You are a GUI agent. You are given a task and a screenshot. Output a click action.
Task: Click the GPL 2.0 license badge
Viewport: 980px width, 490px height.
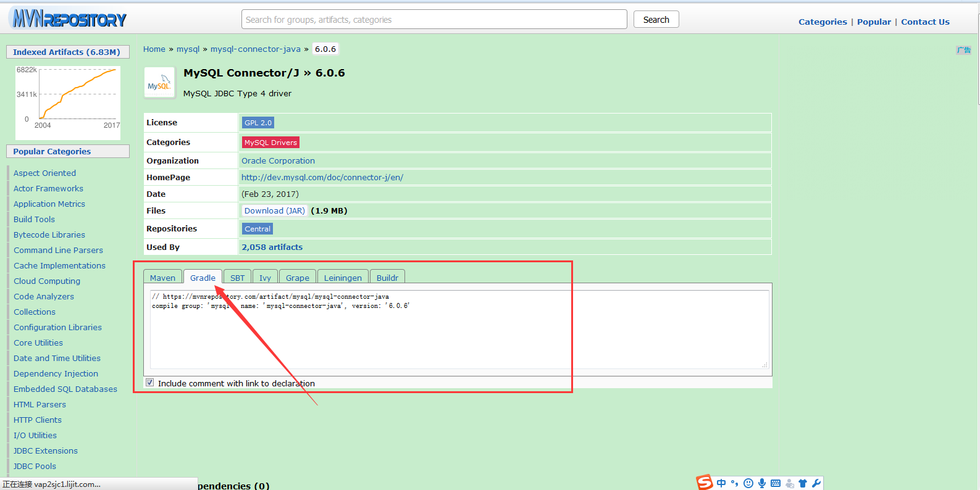click(258, 123)
